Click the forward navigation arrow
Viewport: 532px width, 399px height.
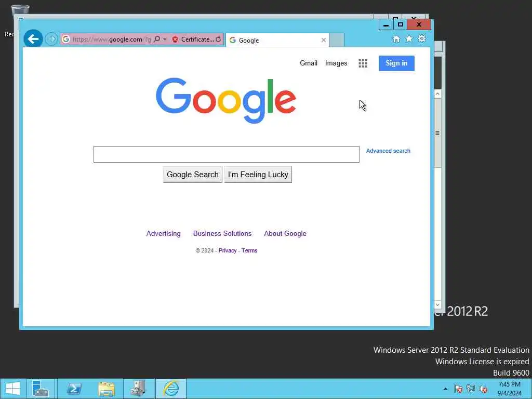point(51,39)
